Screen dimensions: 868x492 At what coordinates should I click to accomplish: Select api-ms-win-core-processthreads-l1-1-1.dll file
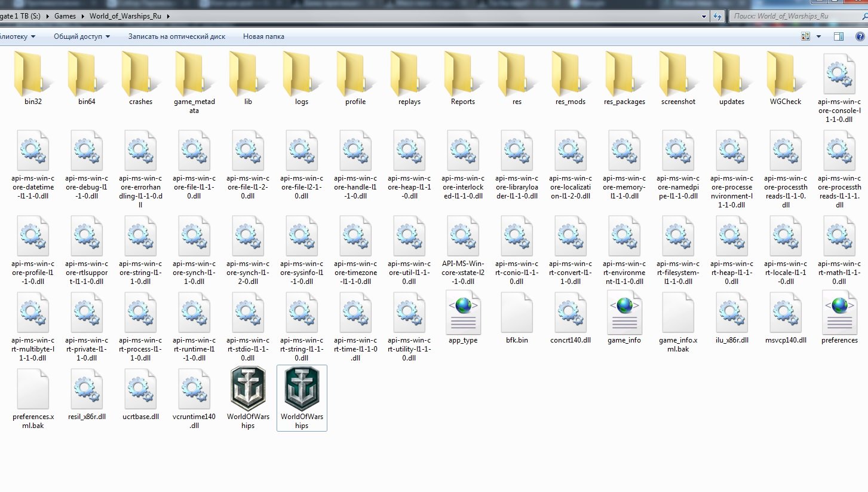click(x=840, y=168)
